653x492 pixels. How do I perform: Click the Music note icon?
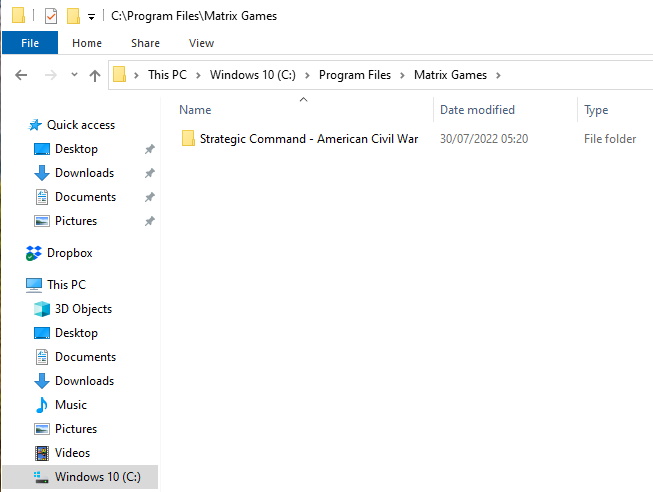coord(42,405)
